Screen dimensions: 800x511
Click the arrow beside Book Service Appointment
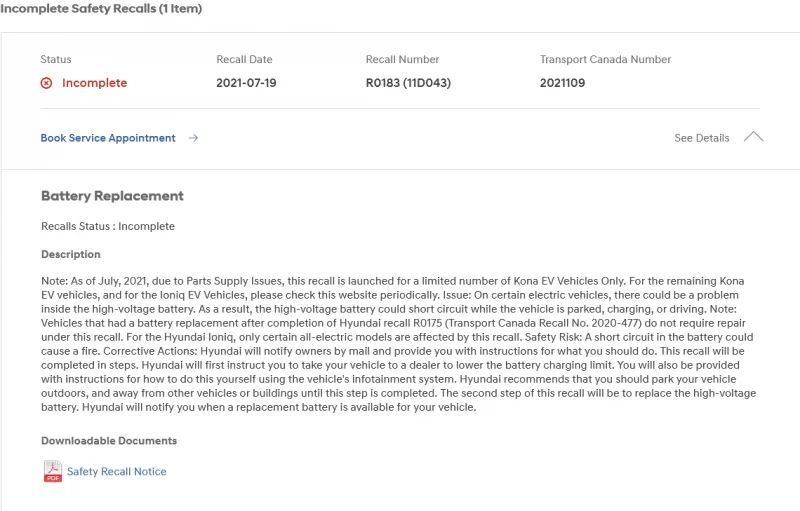(x=193, y=138)
